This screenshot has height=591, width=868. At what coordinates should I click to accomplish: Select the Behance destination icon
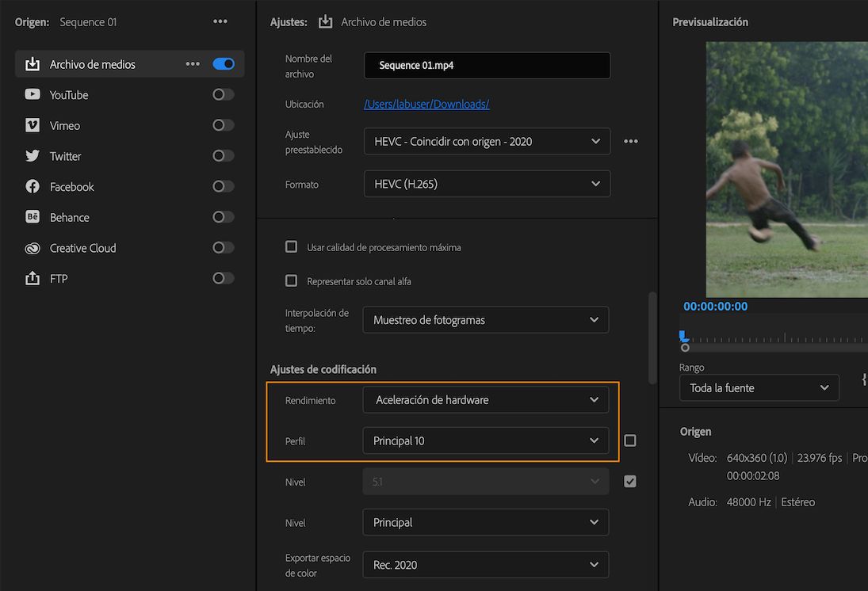(x=31, y=216)
